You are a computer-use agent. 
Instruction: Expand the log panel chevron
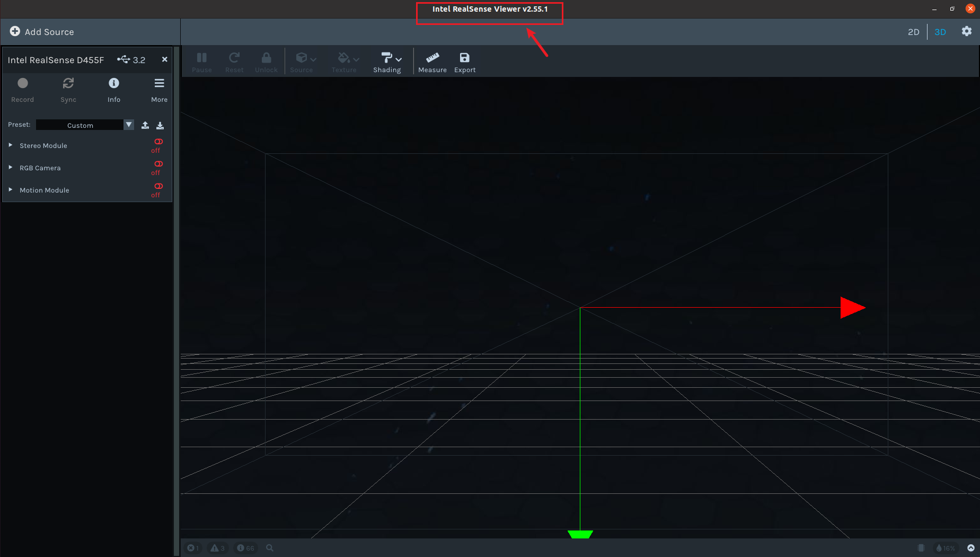[971, 548]
